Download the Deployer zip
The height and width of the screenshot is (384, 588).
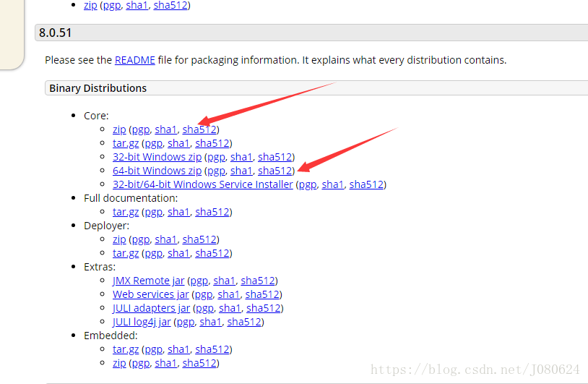click(119, 239)
